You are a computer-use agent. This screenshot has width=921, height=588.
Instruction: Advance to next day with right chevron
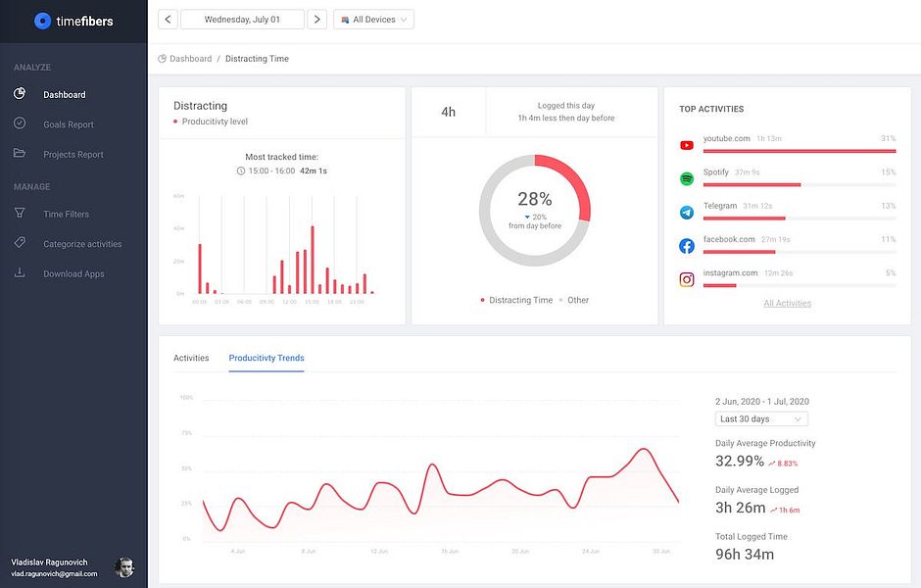pos(317,20)
